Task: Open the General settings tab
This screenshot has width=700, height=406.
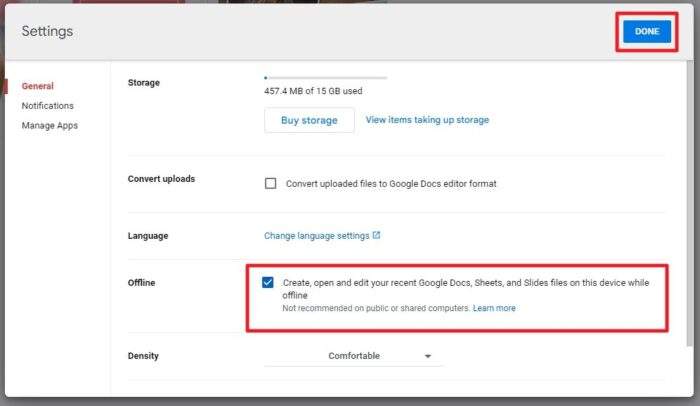Action: 38,86
